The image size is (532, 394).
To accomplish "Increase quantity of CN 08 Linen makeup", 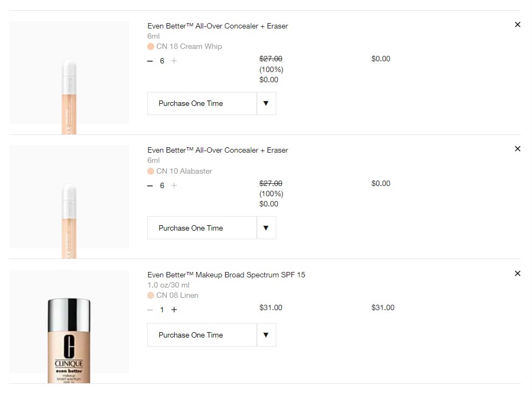I will 174,310.
